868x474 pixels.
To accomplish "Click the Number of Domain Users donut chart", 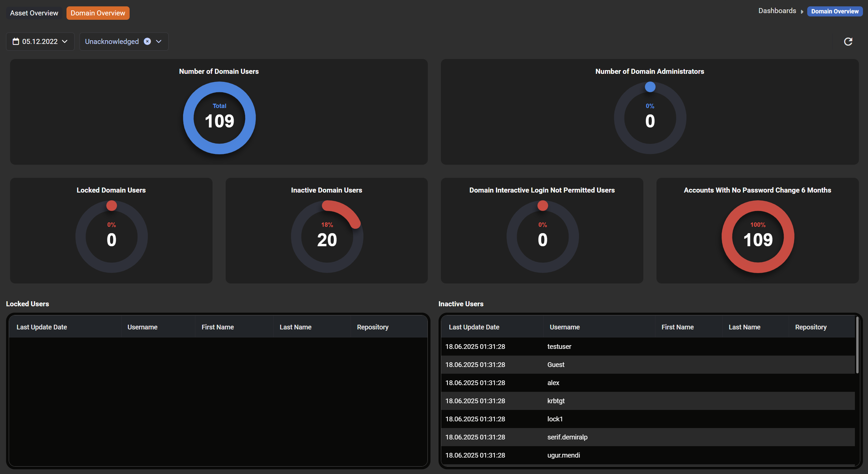I will (219, 118).
